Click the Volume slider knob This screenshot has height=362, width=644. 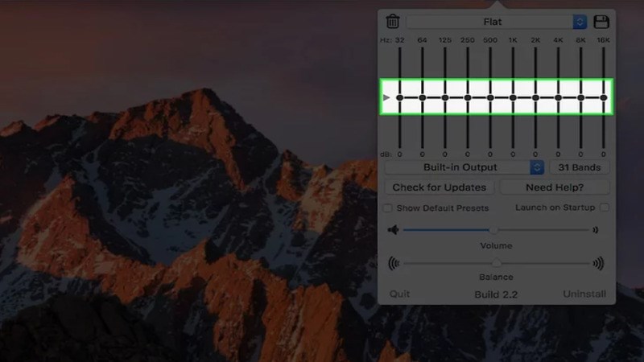[x=493, y=230]
